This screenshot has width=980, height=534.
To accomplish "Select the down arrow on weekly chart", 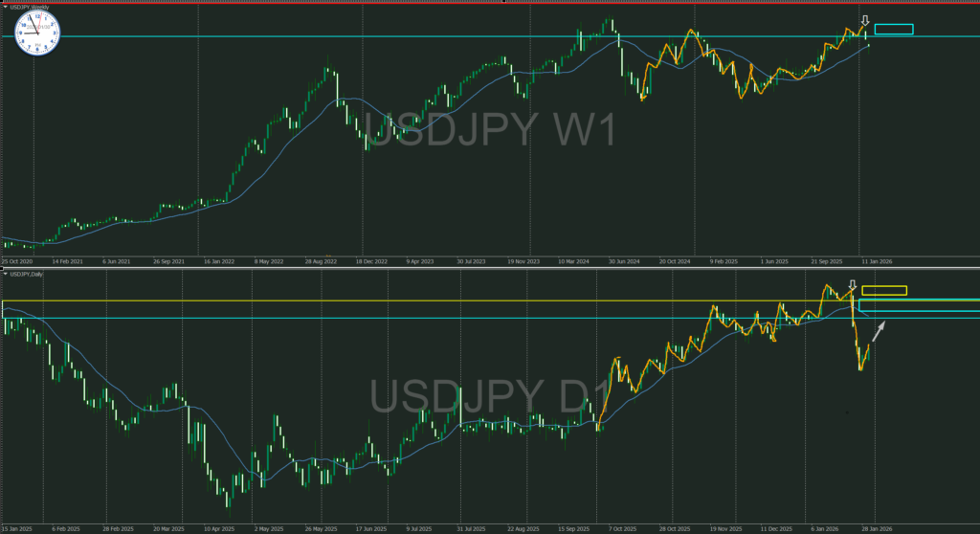I will tap(865, 20).
